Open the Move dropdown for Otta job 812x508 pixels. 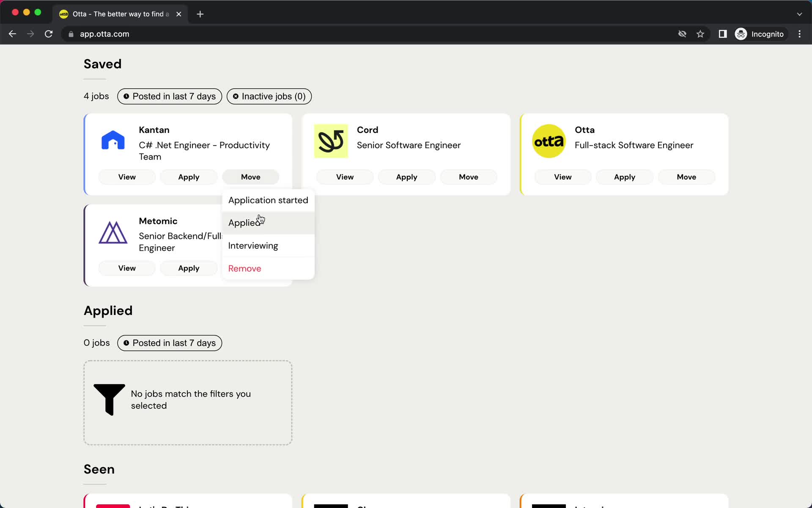coord(686,177)
